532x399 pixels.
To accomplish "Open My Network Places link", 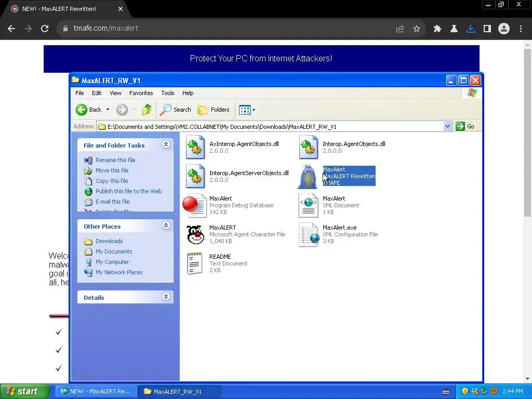I will 119,272.
